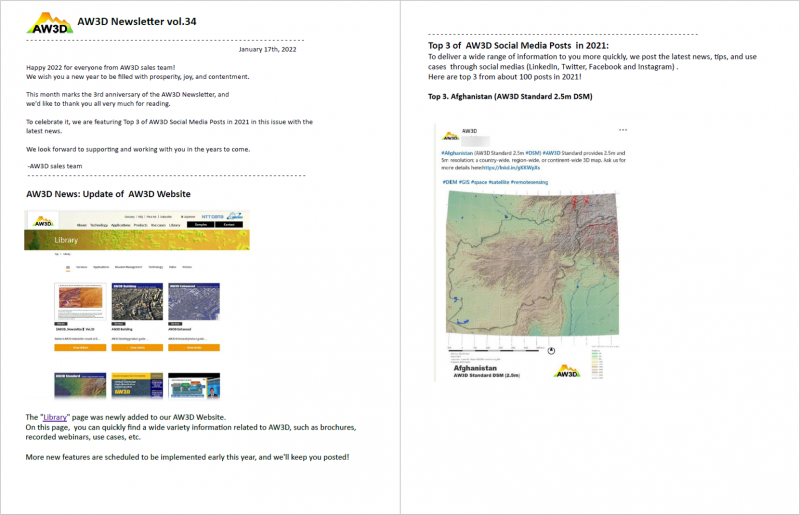Click the AW3D Building card thumbnail
Viewport: 800px width, 515px height.
point(137,302)
